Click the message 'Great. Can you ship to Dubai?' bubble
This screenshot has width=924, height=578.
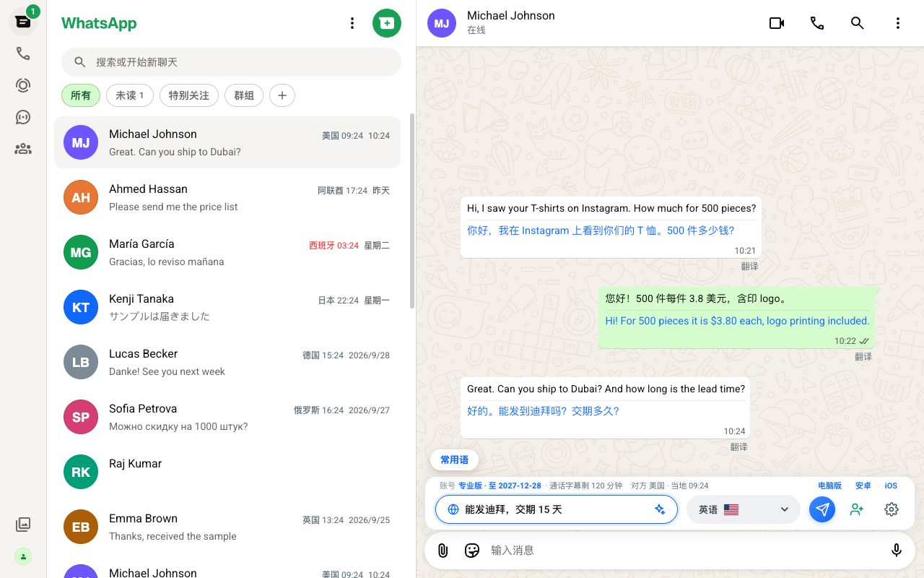605,407
